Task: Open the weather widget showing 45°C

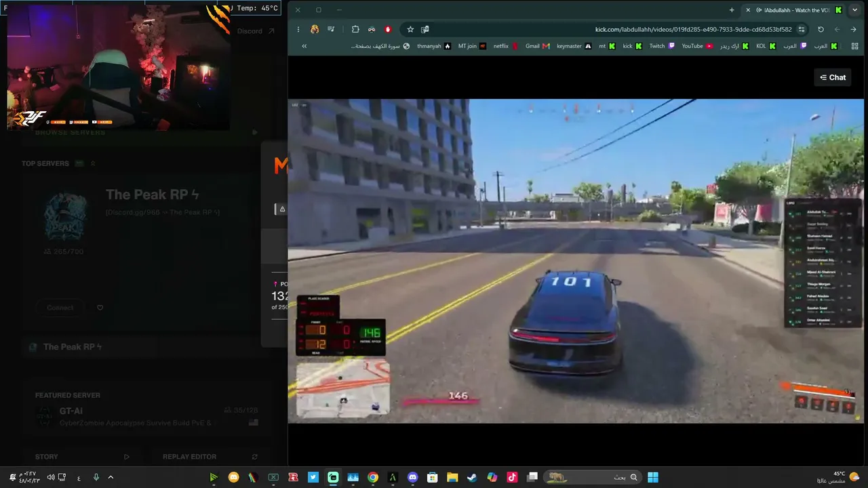Action: coord(845,477)
